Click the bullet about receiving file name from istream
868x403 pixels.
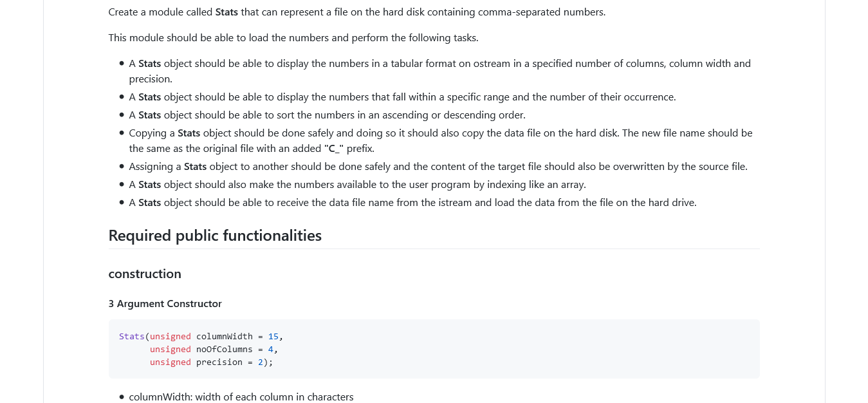click(413, 203)
